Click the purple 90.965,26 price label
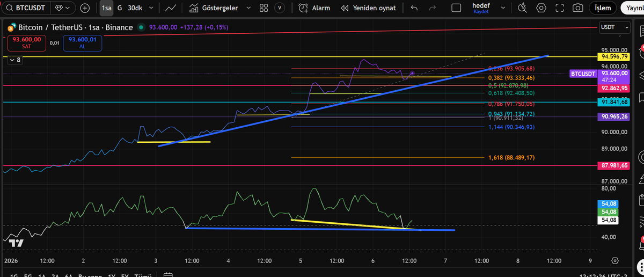 615,116
